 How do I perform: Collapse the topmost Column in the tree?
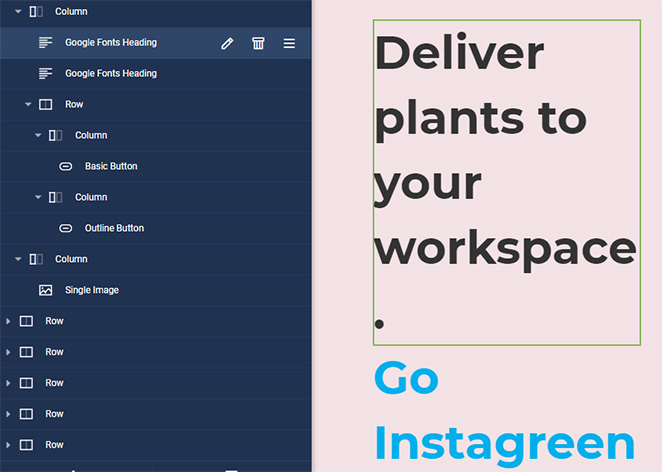(x=18, y=11)
